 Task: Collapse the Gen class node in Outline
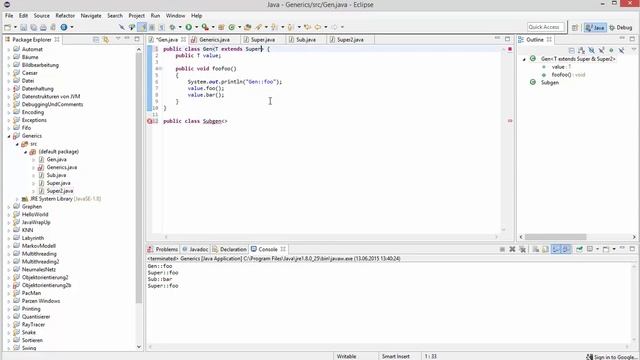click(x=524, y=59)
